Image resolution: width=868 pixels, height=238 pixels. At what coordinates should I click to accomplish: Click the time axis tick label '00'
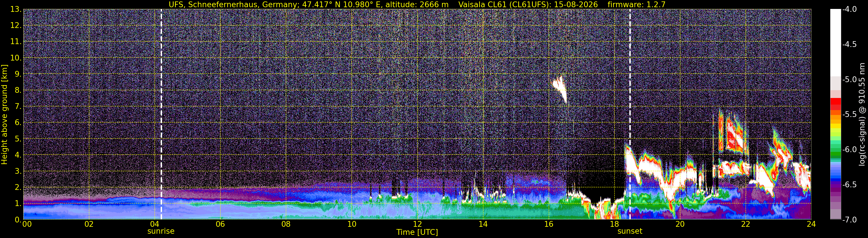pos(26,224)
